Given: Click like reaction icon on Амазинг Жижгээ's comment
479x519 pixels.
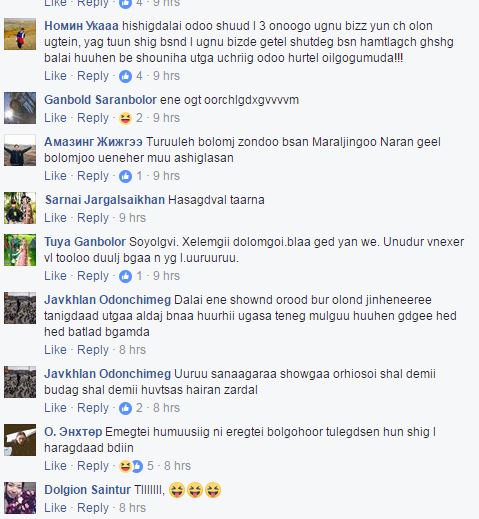Looking at the screenshot, I should pos(125,176).
